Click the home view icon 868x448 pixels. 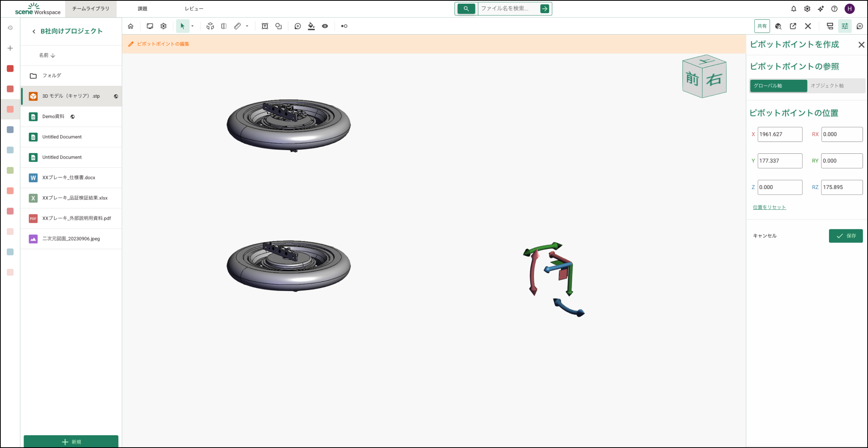[131, 26]
